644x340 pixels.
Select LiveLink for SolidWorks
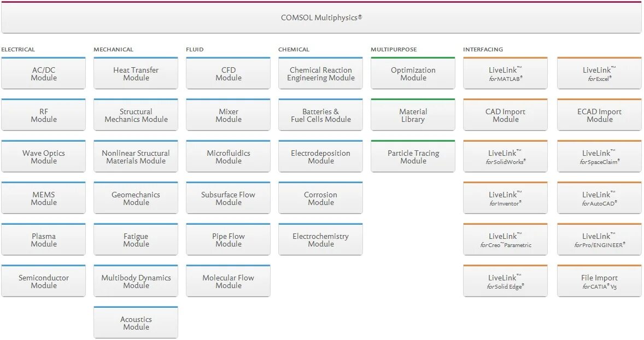(x=506, y=156)
